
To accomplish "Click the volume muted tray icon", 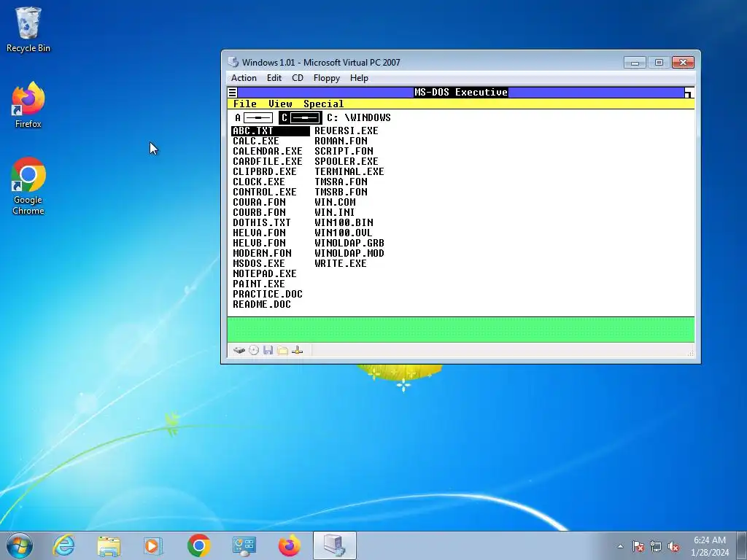I will 673,547.
